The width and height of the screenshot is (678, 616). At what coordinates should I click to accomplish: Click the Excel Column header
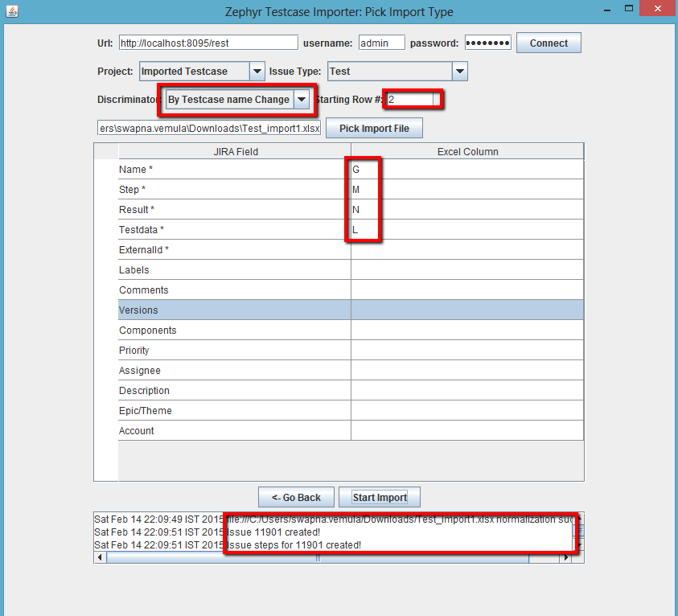(467, 152)
